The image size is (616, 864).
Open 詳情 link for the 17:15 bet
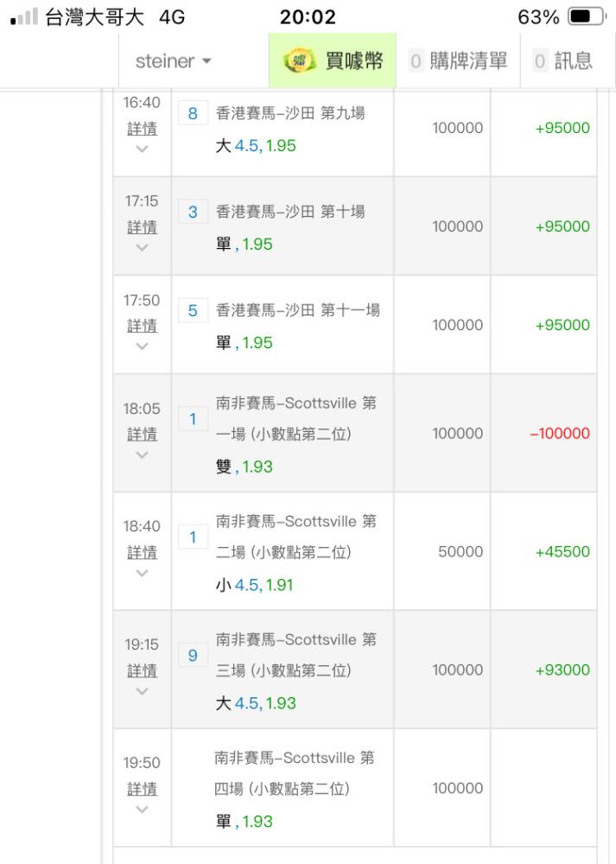(x=142, y=226)
